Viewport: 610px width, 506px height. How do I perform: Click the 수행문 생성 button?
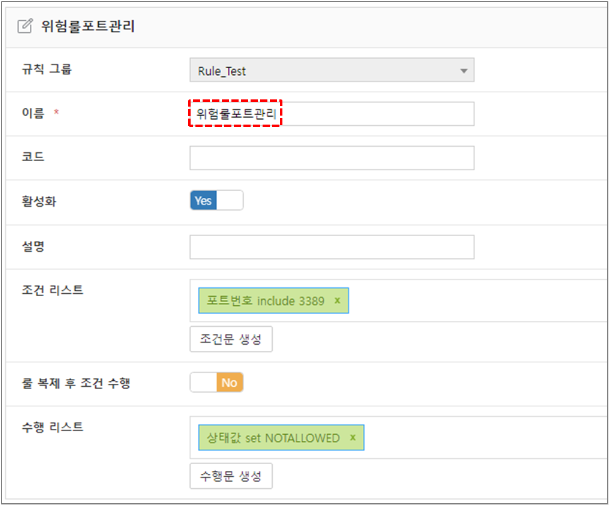click(x=231, y=476)
